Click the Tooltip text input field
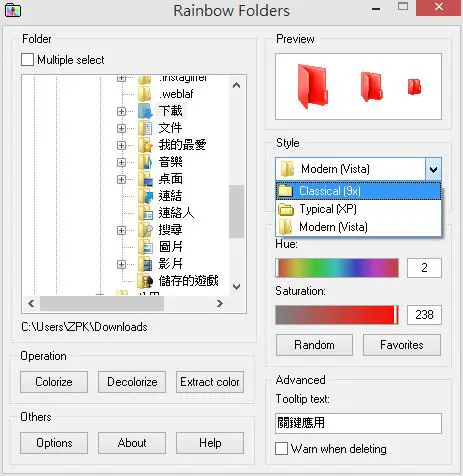 point(358,423)
